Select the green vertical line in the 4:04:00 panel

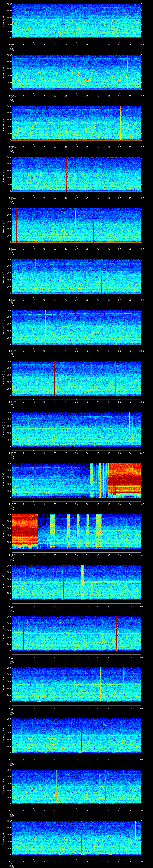point(67,174)
